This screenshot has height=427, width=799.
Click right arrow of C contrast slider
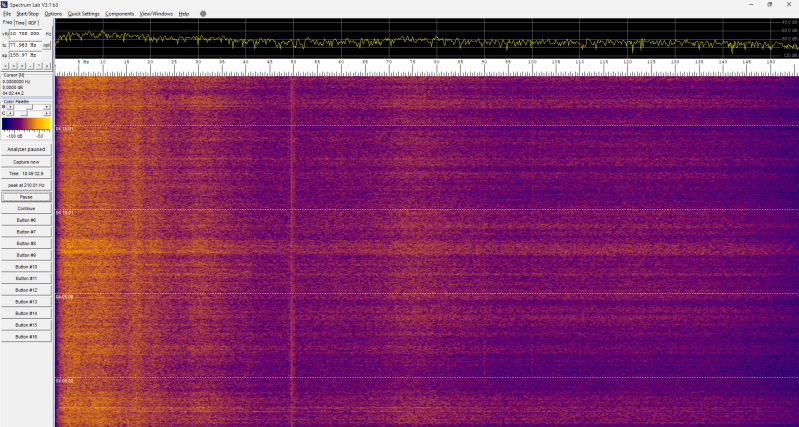pos(46,113)
